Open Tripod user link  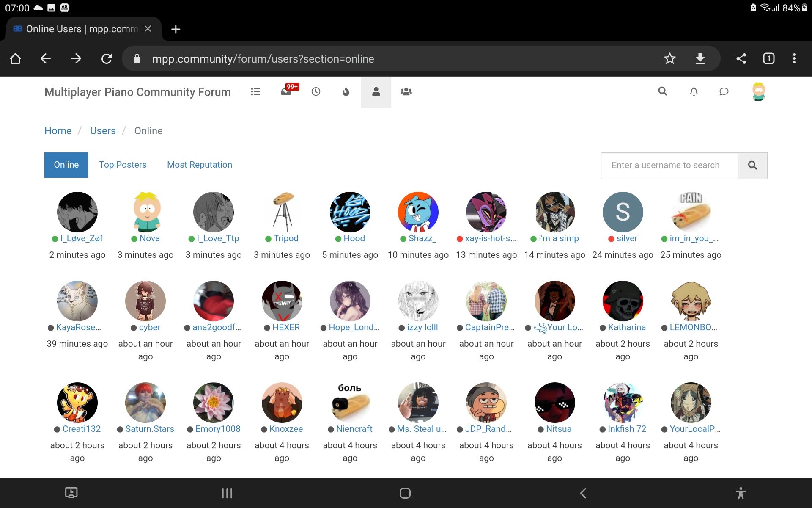click(x=286, y=238)
